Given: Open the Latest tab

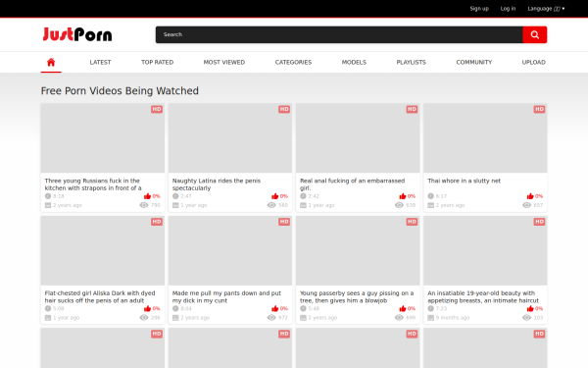Looking at the screenshot, I should click(x=100, y=63).
